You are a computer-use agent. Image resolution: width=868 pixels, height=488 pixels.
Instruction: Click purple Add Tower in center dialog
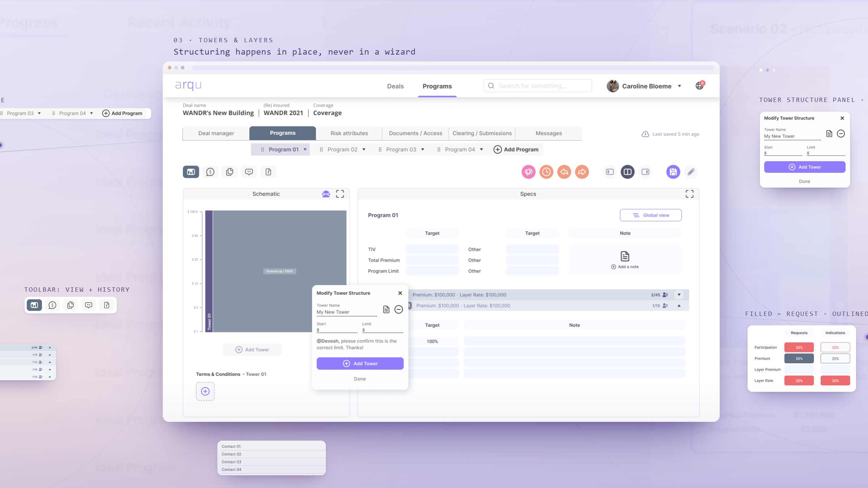pos(360,364)
